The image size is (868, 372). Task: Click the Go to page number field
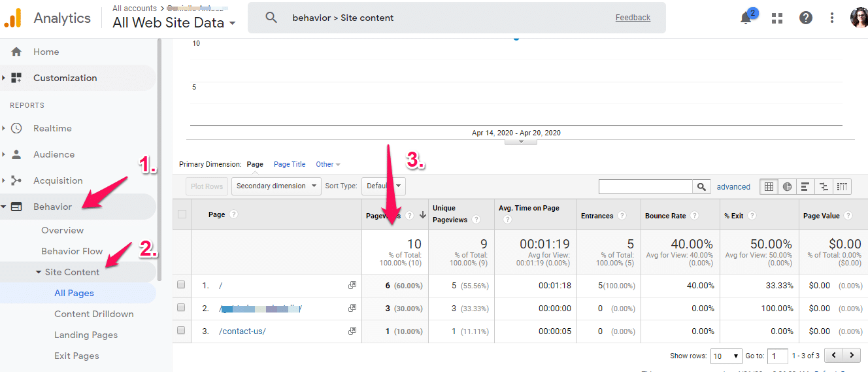777,356
